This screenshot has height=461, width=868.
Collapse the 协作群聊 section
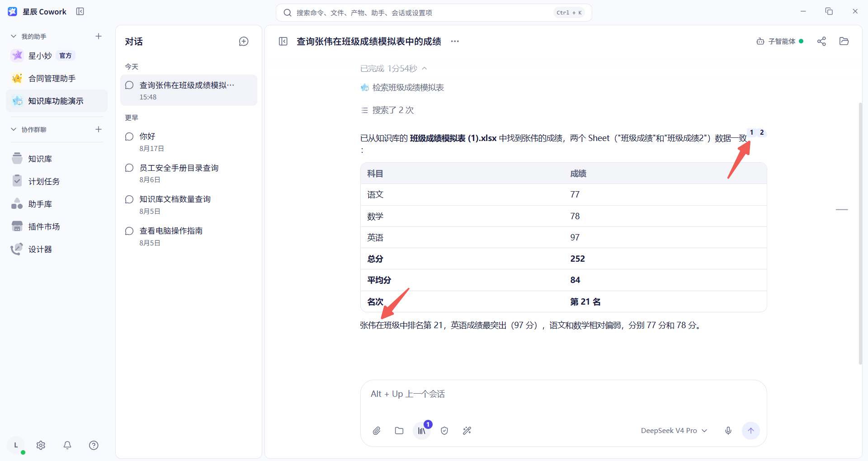14,129
